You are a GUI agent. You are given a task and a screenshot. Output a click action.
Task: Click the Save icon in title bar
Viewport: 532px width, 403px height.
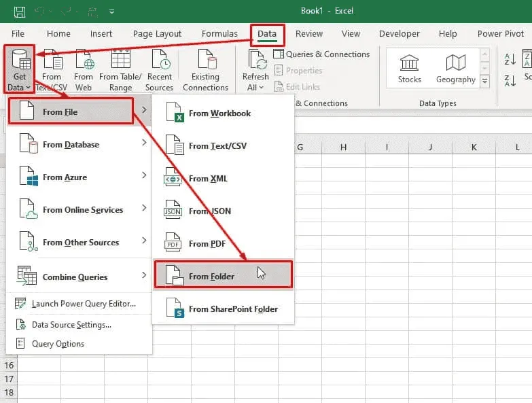(x=20, y=12)
